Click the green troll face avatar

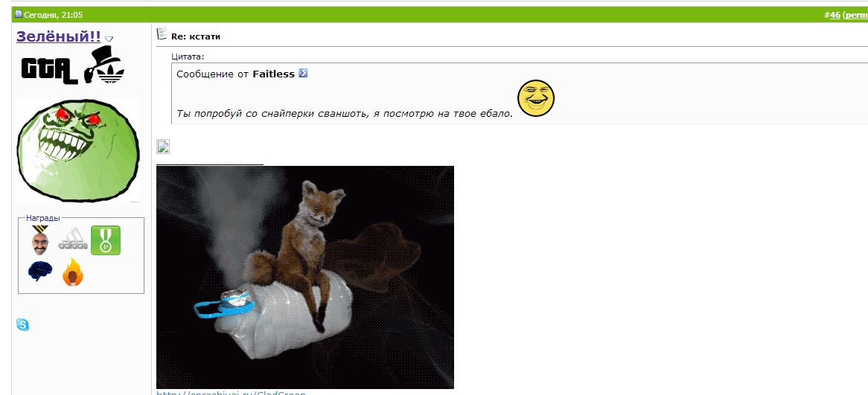(78, 150)
